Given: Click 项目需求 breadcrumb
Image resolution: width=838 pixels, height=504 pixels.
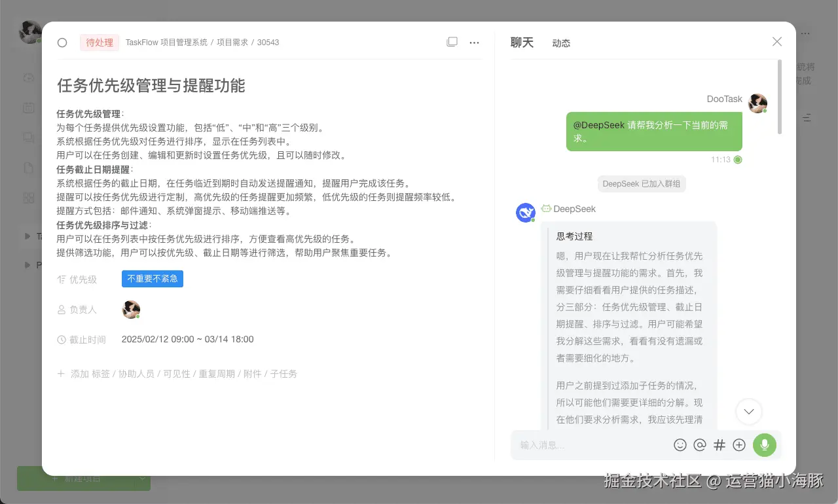Looking at the screenshot, I should [x=232, y=43].
